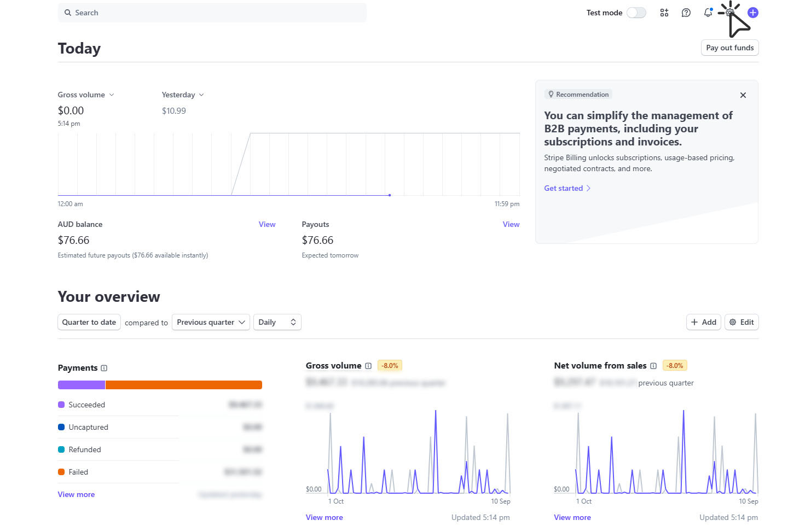The height and width of the screenshot is (532, 811).
Task: Click the Succeeded row label
Action: (x=87, y=405)
